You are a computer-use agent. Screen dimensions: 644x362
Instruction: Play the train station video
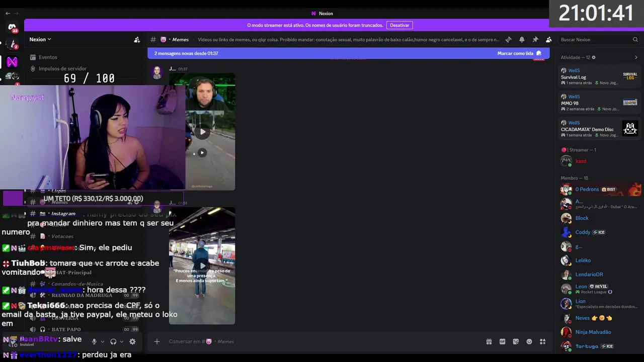pyautogui.click(x=202, y=266)
